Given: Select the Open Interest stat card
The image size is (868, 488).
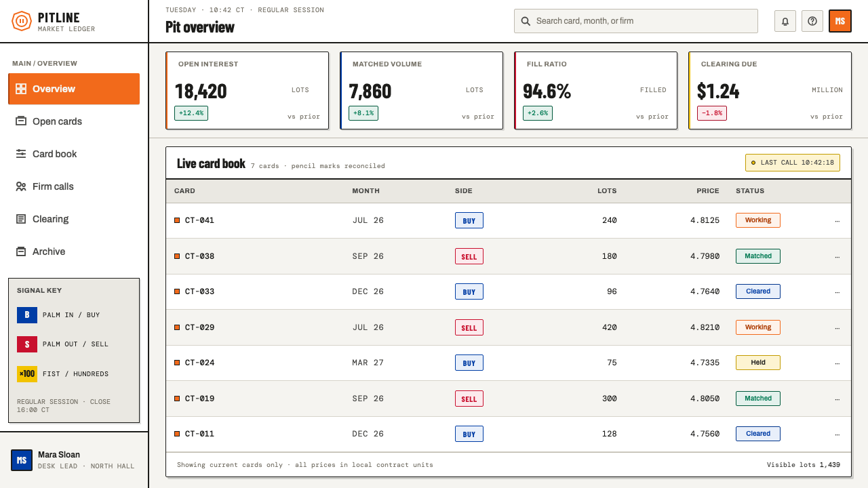Looking at the screenshot, I should pos(248,90).
